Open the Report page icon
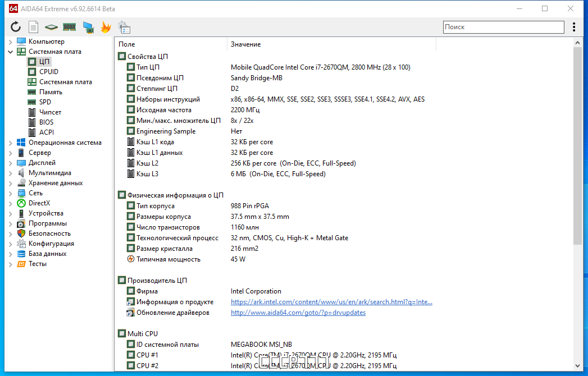This screenshot has width=588, height=376. coord(33,27)
